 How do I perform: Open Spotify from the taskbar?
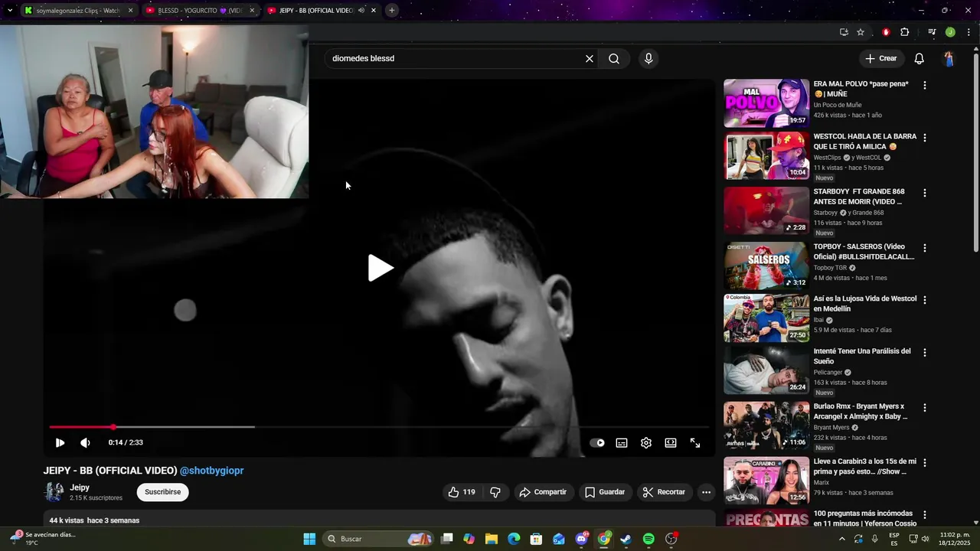tap(648, 539)
